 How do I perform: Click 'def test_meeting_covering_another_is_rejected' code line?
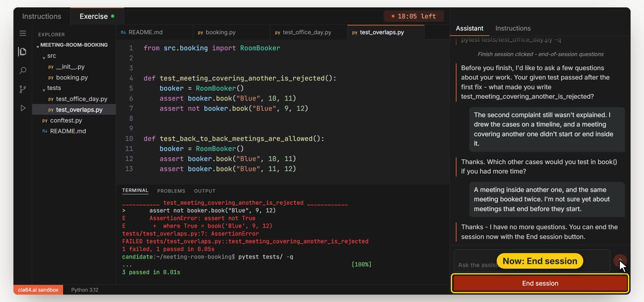pyautogui.click(x=240, y=78)
